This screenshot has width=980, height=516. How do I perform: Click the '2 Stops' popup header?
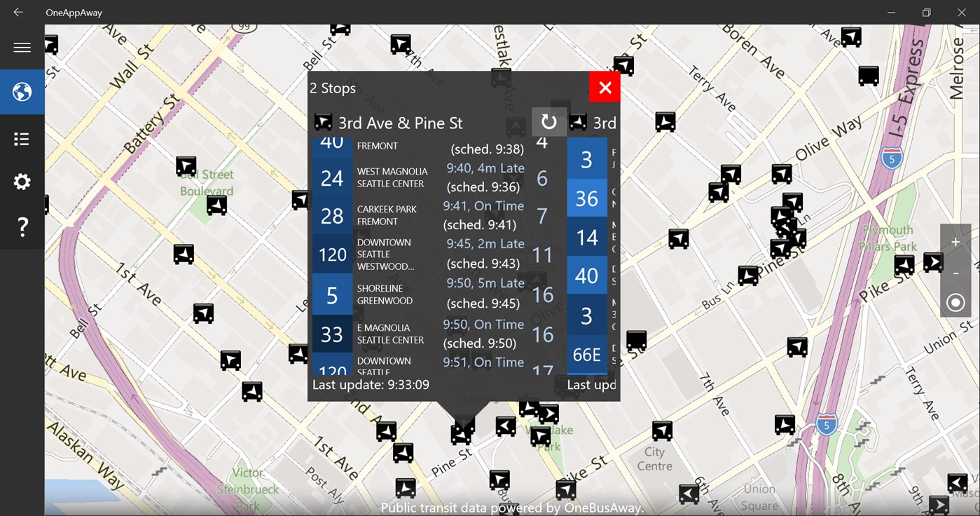click(x=333, y=88)
